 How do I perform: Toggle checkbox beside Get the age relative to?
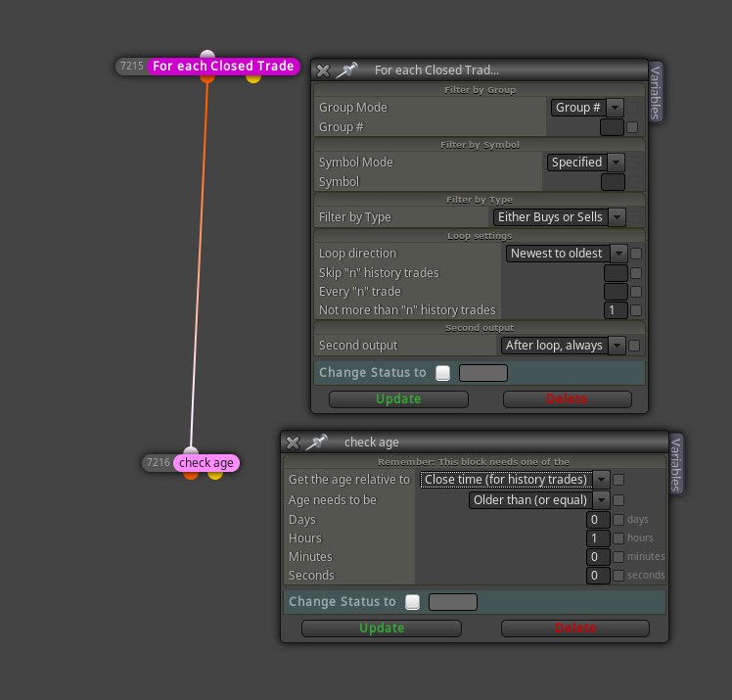pyautogui.click(x=618, y=480)
